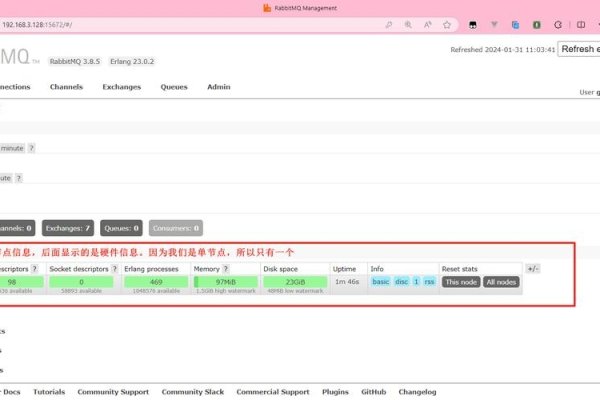Add page to favorites with star icon
This screenshot has width=600, height=400.
tap(447, 25)
